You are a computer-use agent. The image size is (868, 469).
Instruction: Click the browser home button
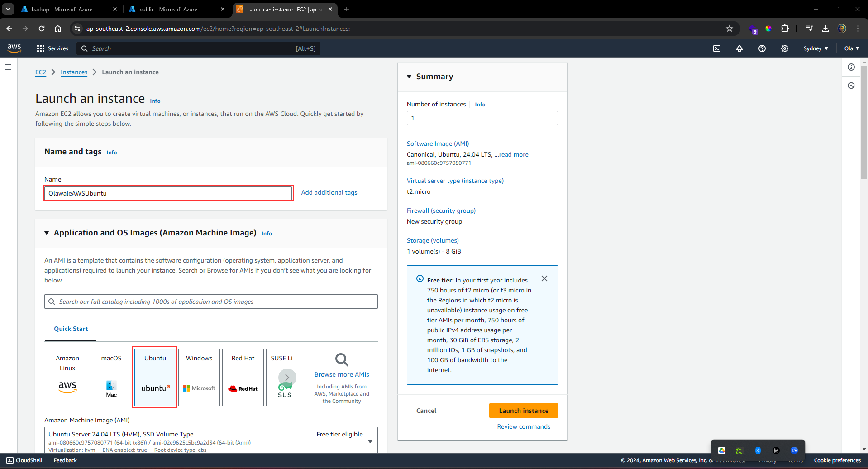coord(58,29)
